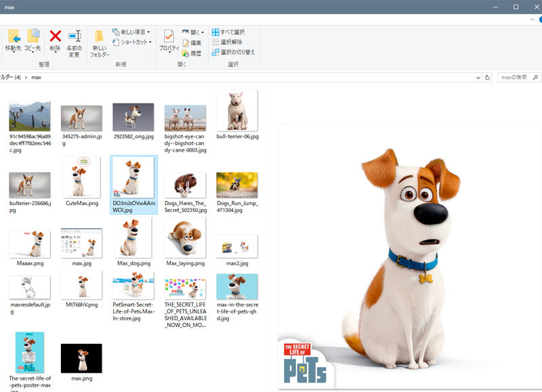The height and width of the screenshot is (392, 542).
Task: Select the 2923582_orig.jpg thumbnail
Action: point(133,116)
